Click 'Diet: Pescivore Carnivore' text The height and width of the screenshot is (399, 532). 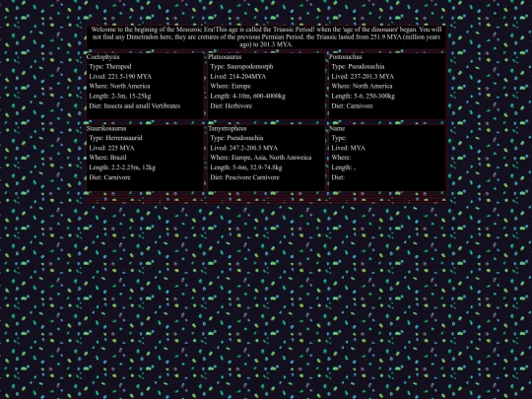point(244,177)
